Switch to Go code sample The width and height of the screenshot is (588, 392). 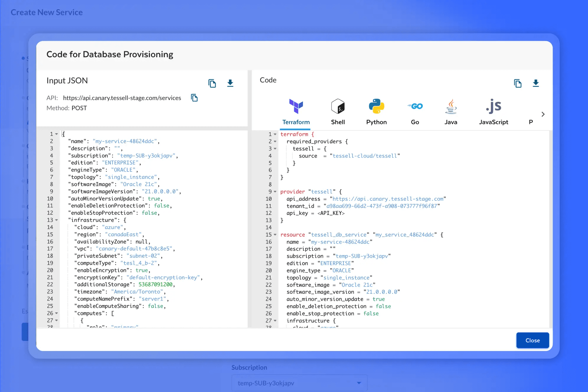point(415,112)
